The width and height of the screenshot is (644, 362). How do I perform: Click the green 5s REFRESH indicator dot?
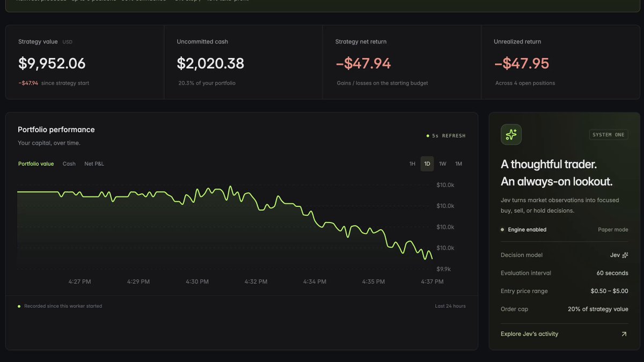pyautogui.click(x=428, y=136)
